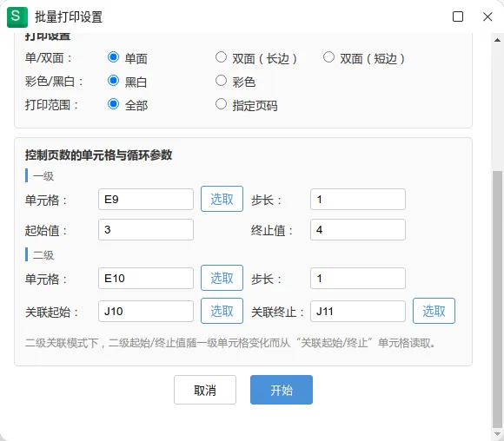Image resolution: width=504 pixels, height=441 pixels.
Task: Click the 取消 cancel button
Action: (205, 390)
